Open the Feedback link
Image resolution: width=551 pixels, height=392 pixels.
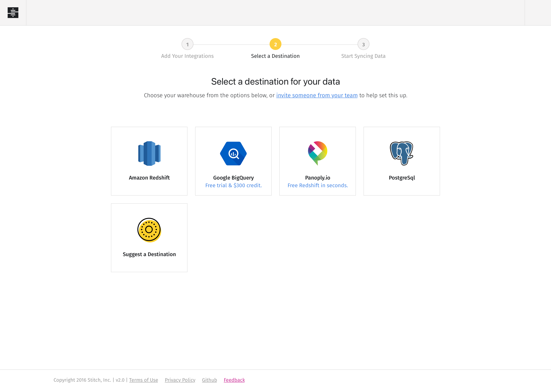click(x=234, y=380)
